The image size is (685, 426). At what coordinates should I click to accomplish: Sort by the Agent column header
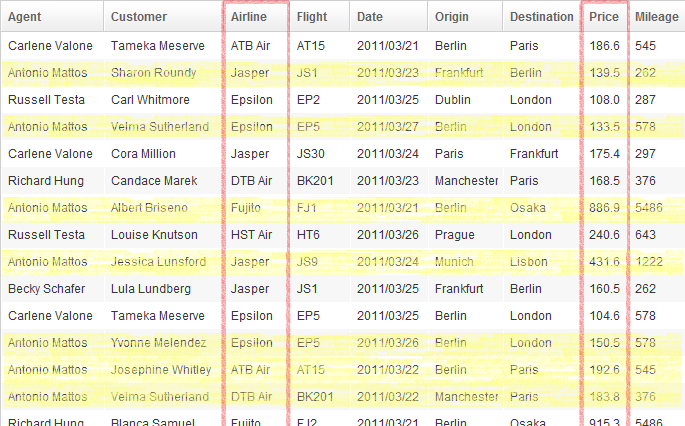(x=52, y=17)
